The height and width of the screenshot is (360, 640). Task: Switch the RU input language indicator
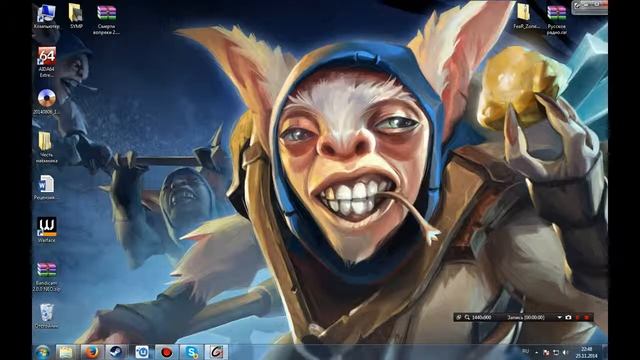(x=525, y=351)
